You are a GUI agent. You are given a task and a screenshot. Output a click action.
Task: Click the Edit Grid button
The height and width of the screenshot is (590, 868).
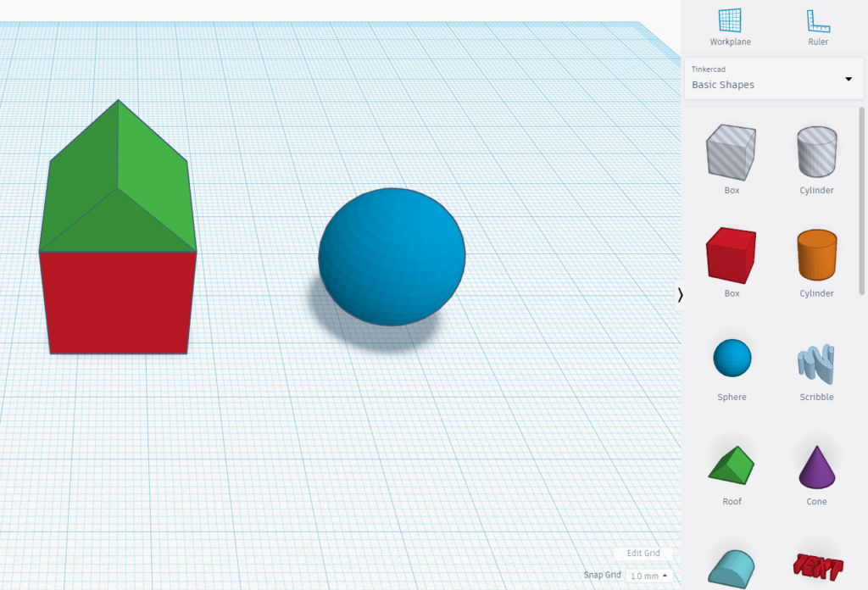[643, 553]
